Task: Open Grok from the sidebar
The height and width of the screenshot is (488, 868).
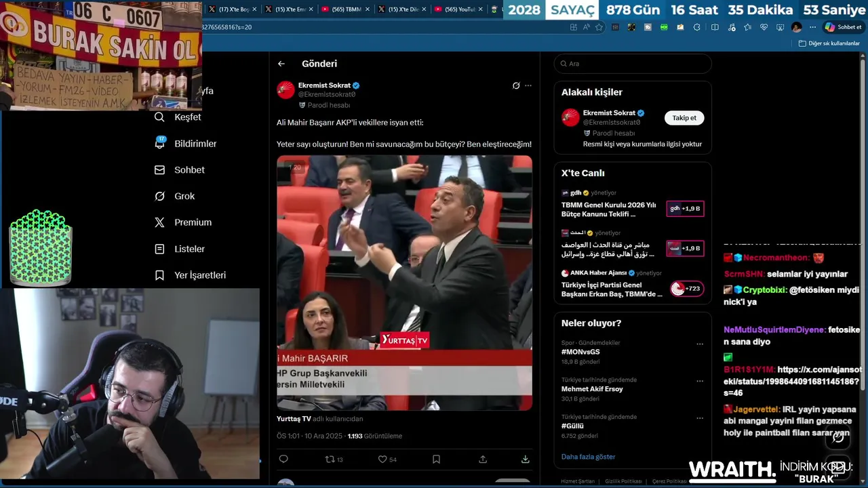Action: click(175, 197)
